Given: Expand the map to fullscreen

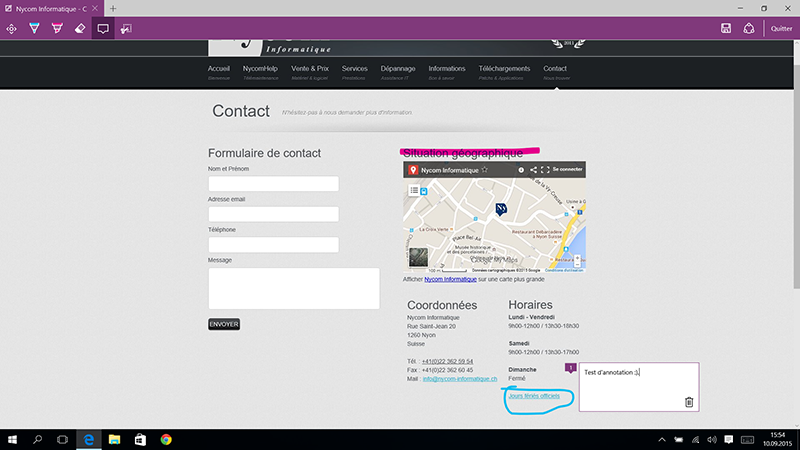Looking at the screenshot, I should [545, 170].
